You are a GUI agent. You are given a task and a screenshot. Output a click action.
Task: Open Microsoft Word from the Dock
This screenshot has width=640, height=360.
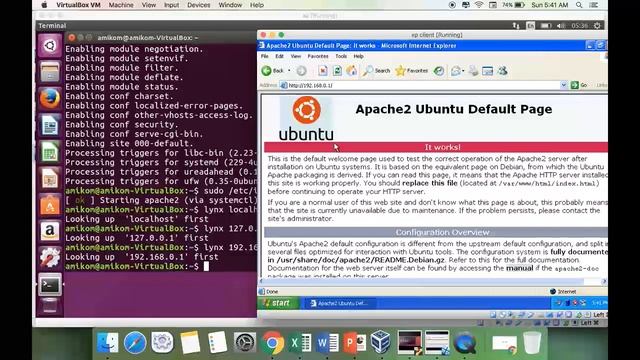(327, 342)
